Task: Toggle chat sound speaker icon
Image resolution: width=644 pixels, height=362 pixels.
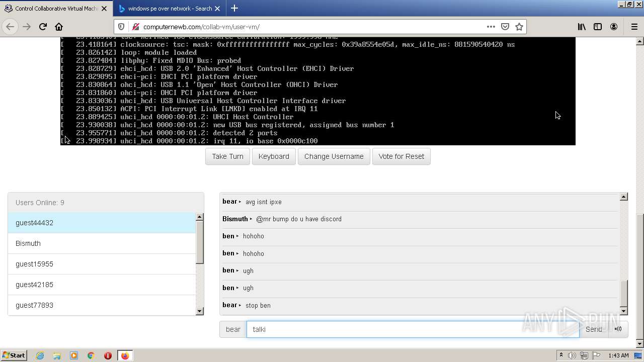Action: (618, 329)
